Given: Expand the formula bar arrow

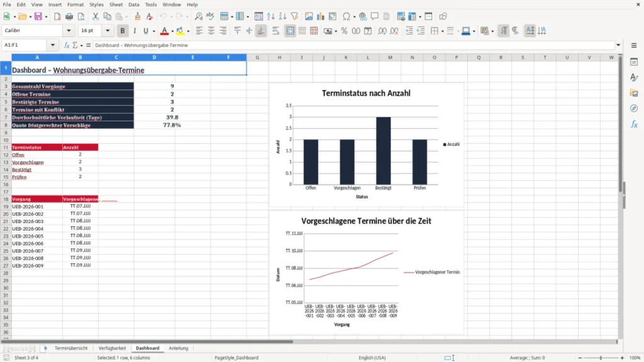Looking at the screenshot, I should pos(618,45).
